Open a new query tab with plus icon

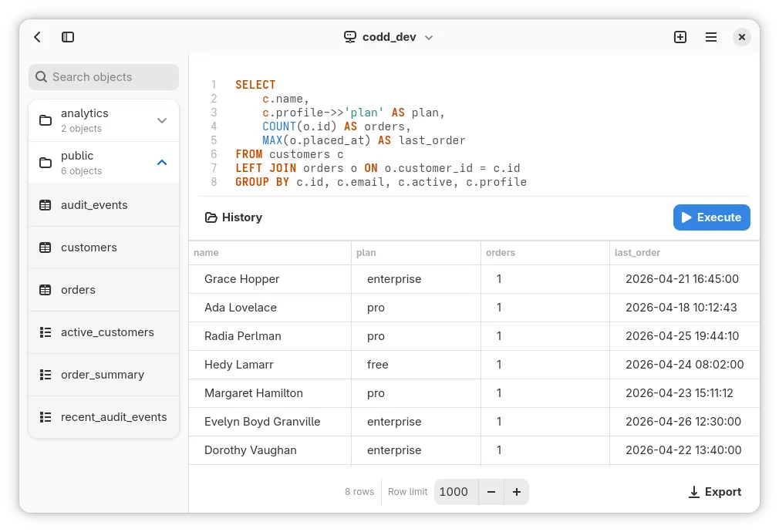pyautogui.click(x=680, y=37)
